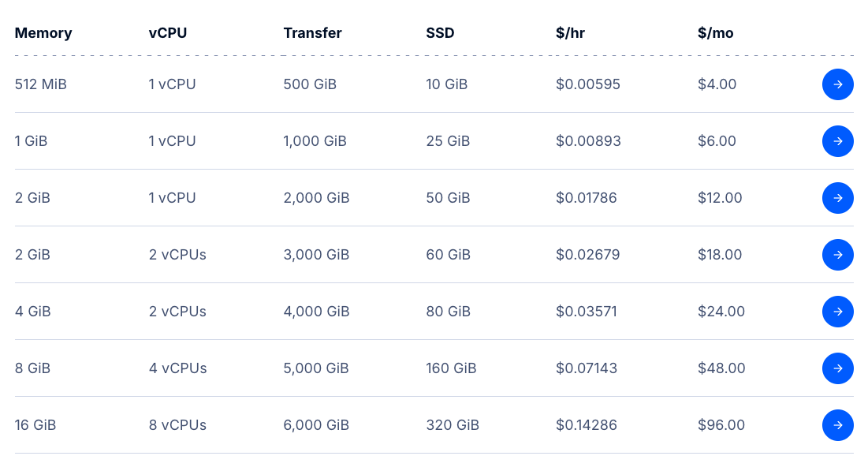Open the $12.00 per month plan arrow
This screenshot has height=467, width=868.
point(837,198)
